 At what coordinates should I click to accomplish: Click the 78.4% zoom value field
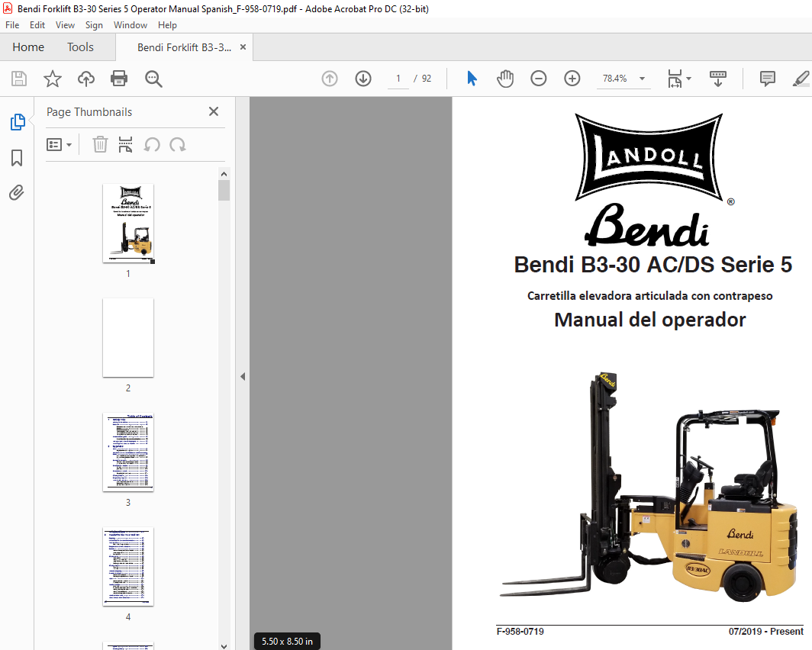(x=614, y=79)
